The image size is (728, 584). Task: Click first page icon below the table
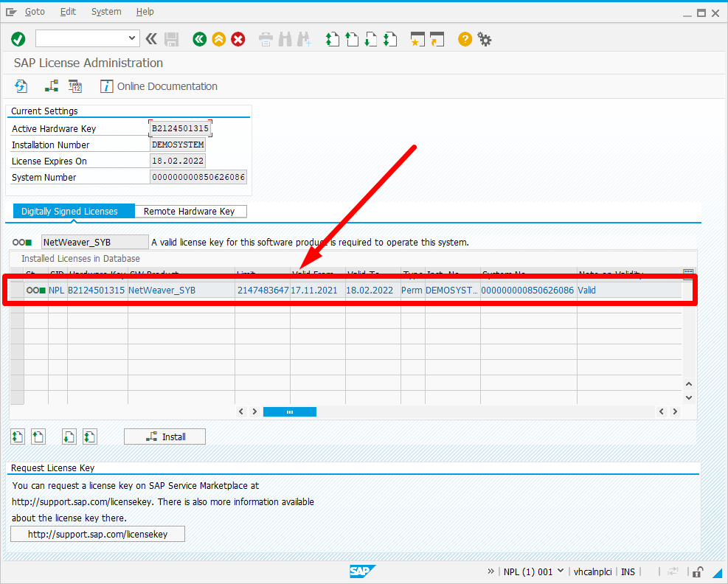pos(18,437)
